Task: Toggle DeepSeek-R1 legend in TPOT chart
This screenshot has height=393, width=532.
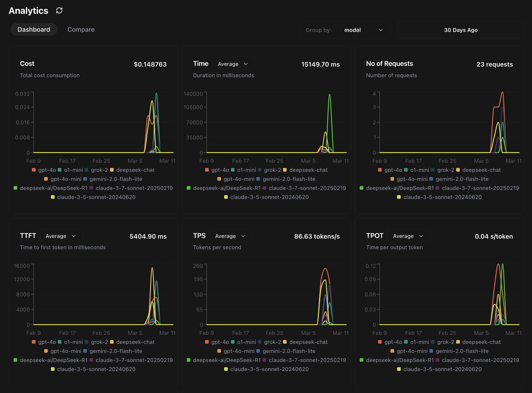Action: [397, 360]
